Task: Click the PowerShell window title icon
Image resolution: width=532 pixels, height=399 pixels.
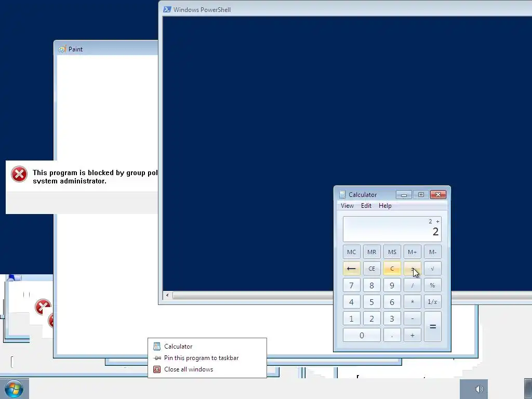Action: (x=167, y=9)
